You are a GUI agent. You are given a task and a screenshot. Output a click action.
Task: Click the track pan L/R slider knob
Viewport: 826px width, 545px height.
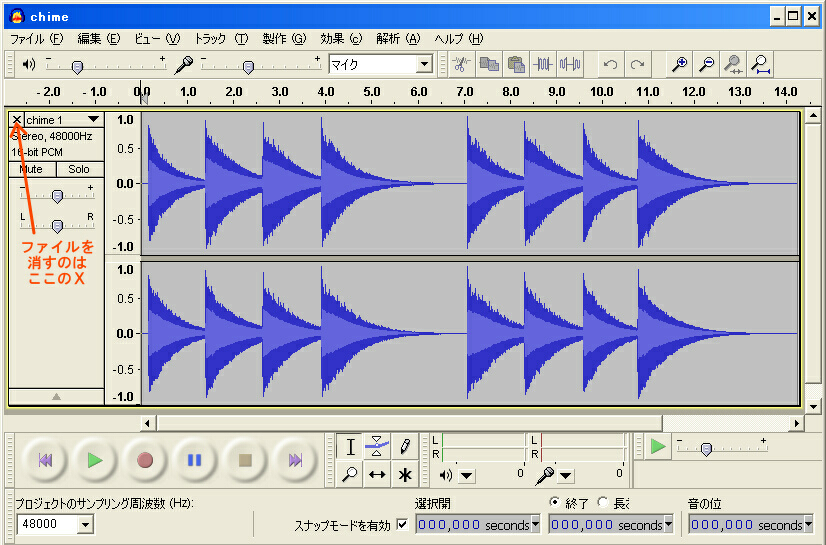tap(57, 226)
